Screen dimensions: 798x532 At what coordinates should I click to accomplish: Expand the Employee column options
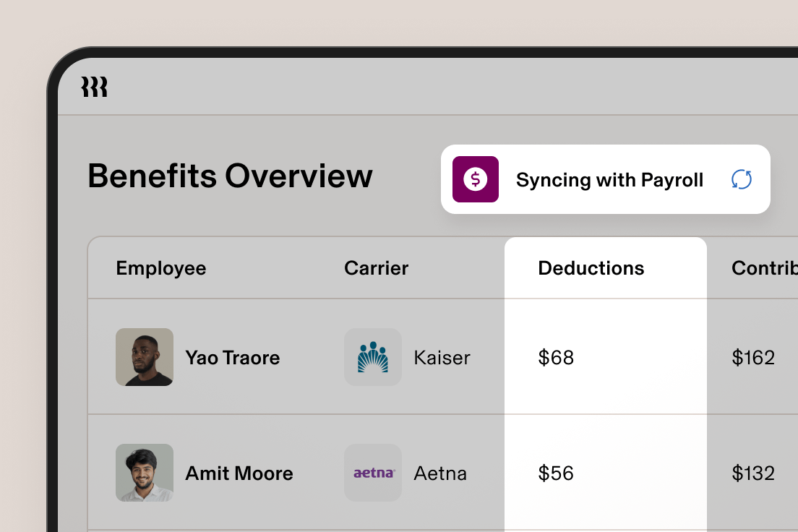pyautogui.click(x=160, y=267)
